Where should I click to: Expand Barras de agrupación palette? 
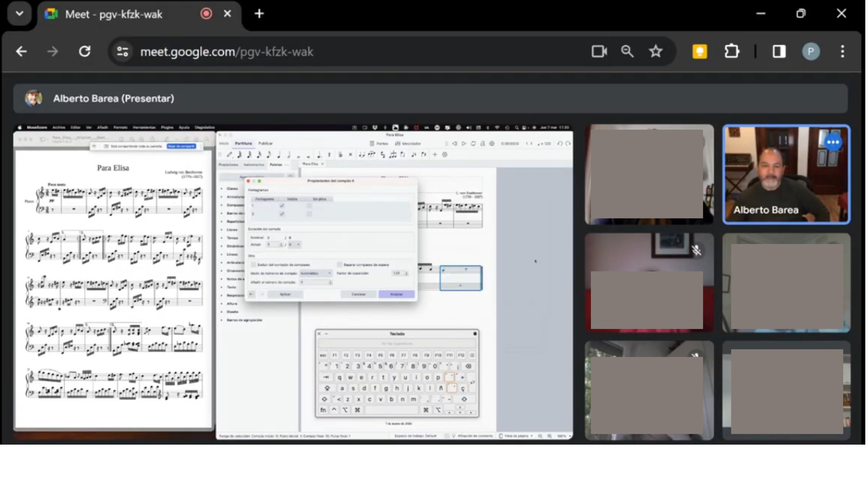coord(222,320)
